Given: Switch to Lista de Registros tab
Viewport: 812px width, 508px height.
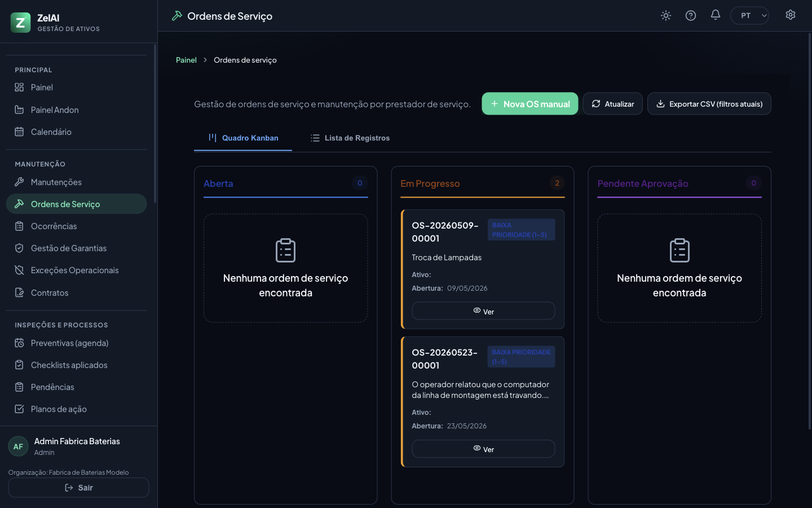Looking at the screenshot, I should [350, 138].
